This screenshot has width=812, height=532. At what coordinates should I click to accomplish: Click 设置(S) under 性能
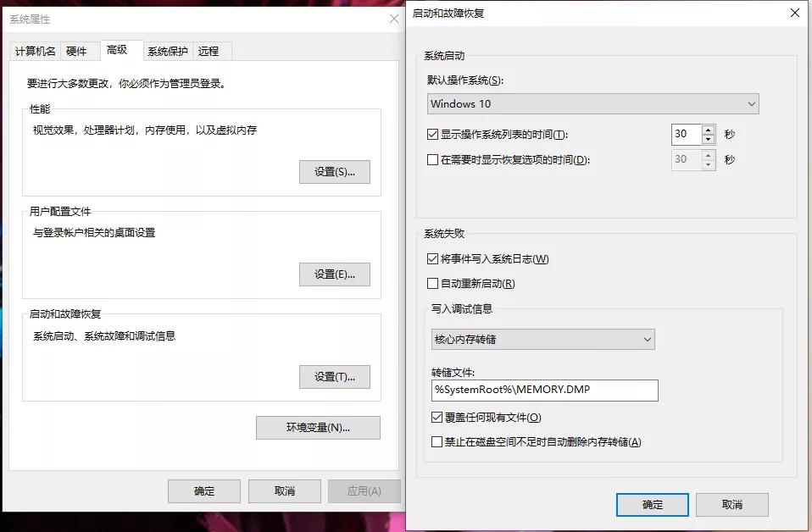(334, 171)
